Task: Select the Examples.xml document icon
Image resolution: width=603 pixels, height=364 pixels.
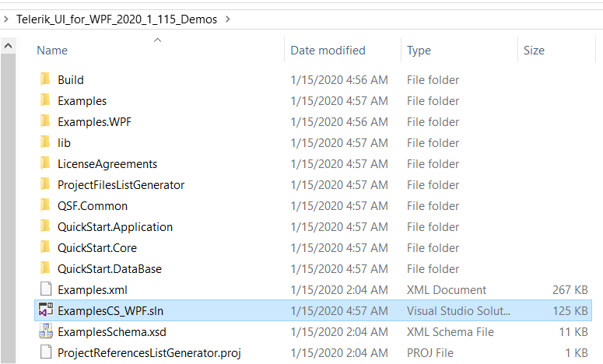Action: 46,289
